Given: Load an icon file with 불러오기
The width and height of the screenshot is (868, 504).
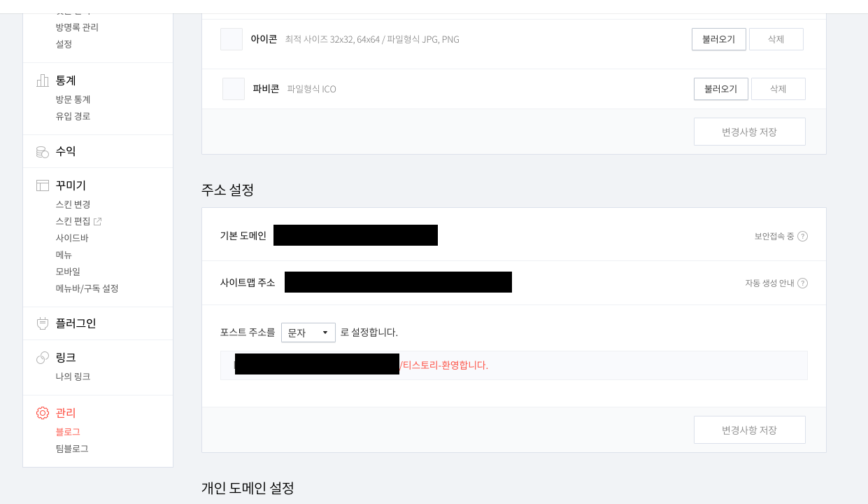Looking at the screenshot, I should click(718, 39).
